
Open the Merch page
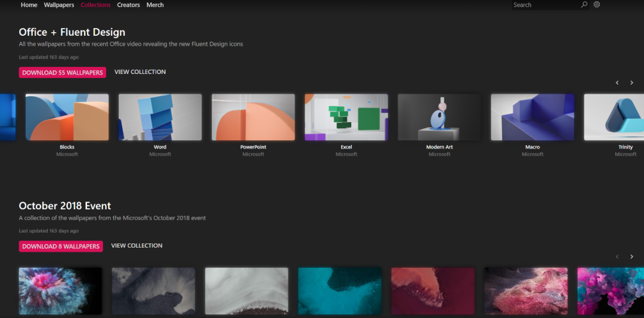point(155,5)
